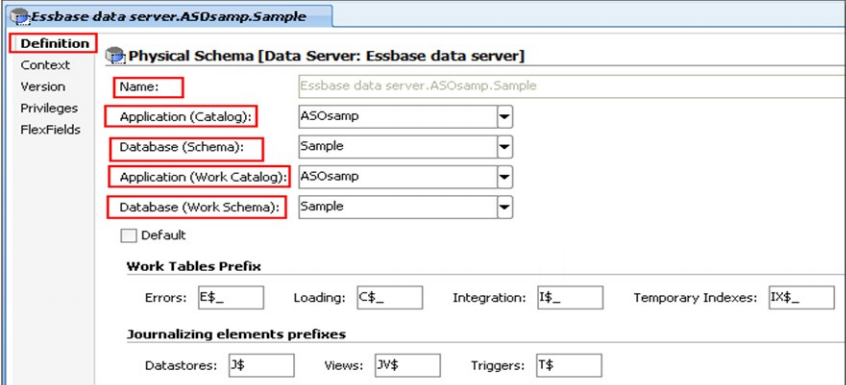Switch to the FlexFields tab
846x385 pixels.
pos(50,130)
